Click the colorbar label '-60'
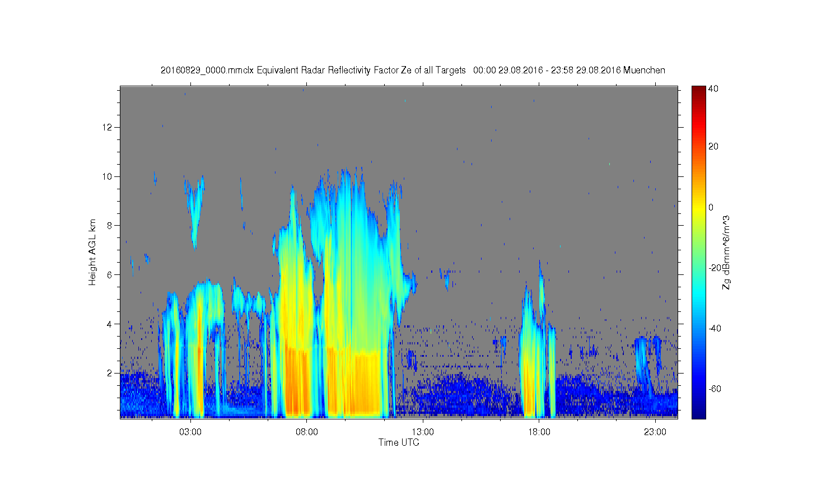This screenshot has width=840, height=504. click(x=715, y=389)
